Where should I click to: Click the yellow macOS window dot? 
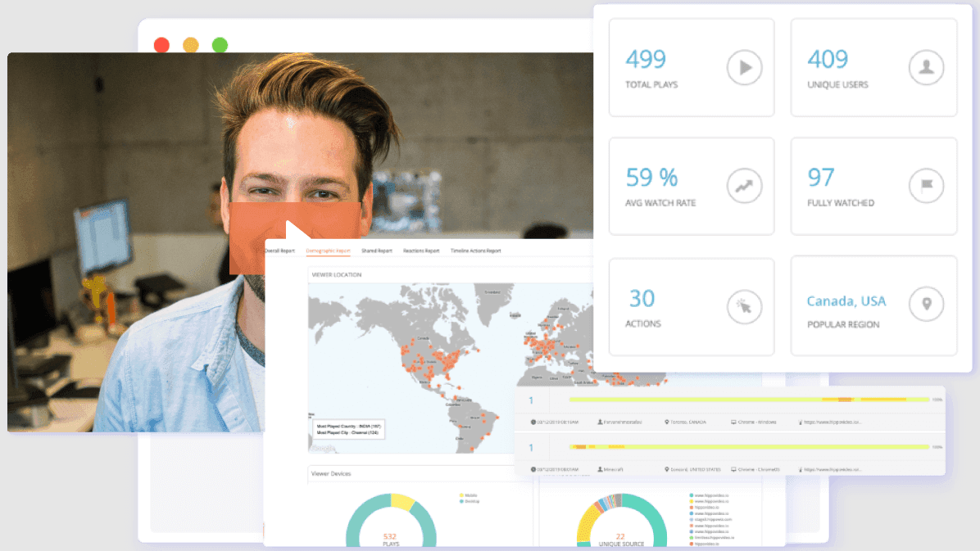pyautogui.click(x=190, y=45)
